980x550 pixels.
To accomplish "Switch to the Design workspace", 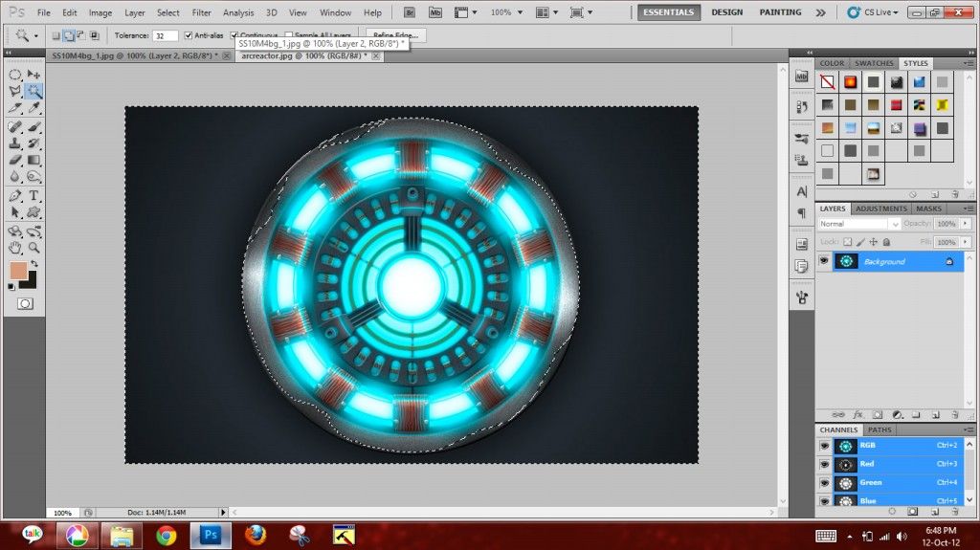I will 727,12.
